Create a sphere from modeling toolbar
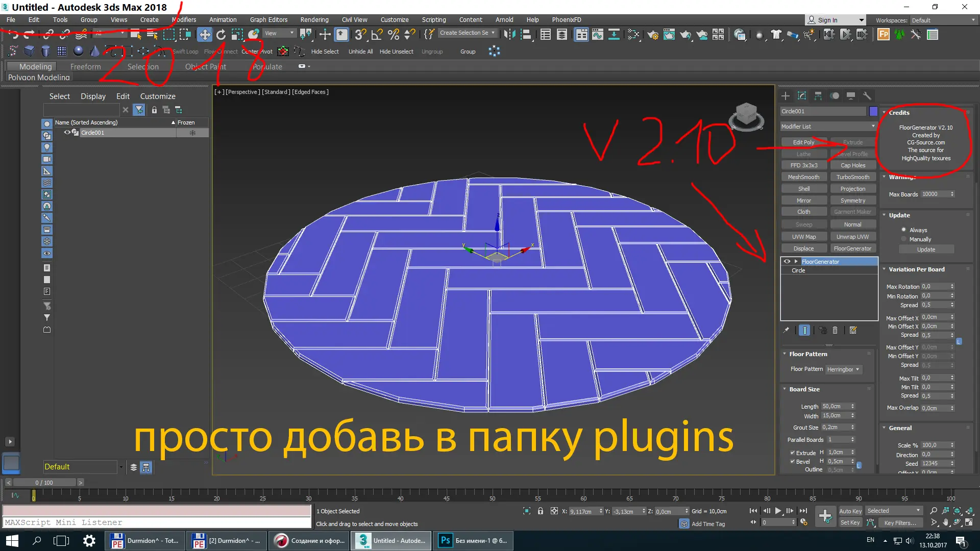Viewport: 980px width, 551px height. click(x=78, y=51)
